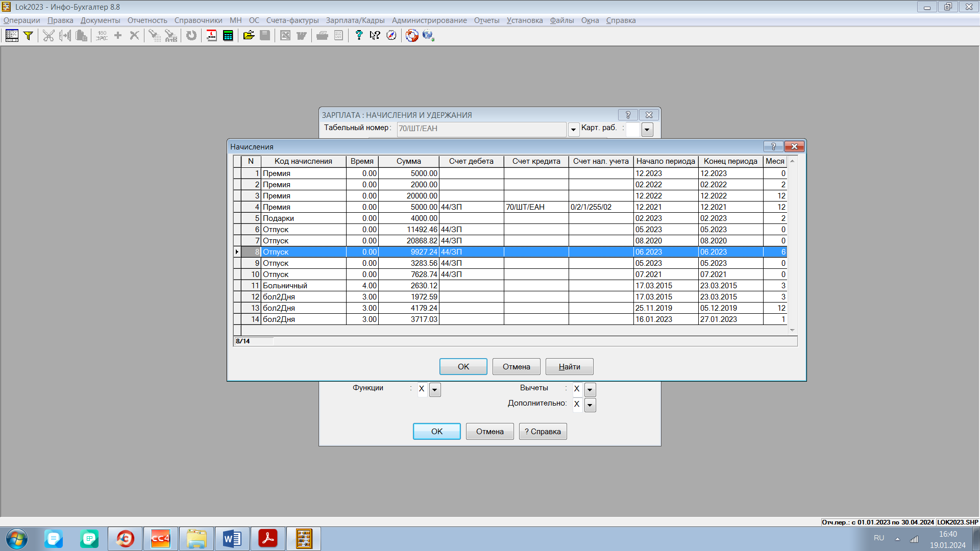Screen dimensions: 980x551
Task: Click the open folder icon
Action: tap(249, 36)
